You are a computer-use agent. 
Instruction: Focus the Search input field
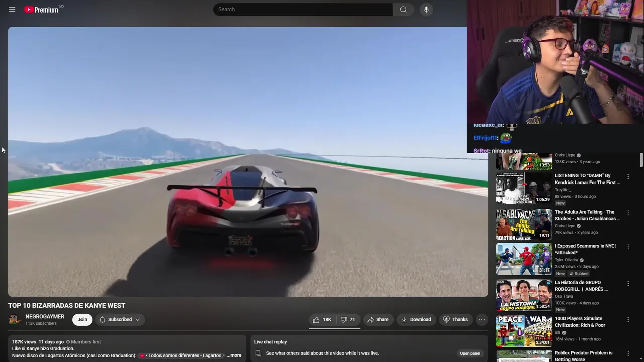tap(303, 9)
